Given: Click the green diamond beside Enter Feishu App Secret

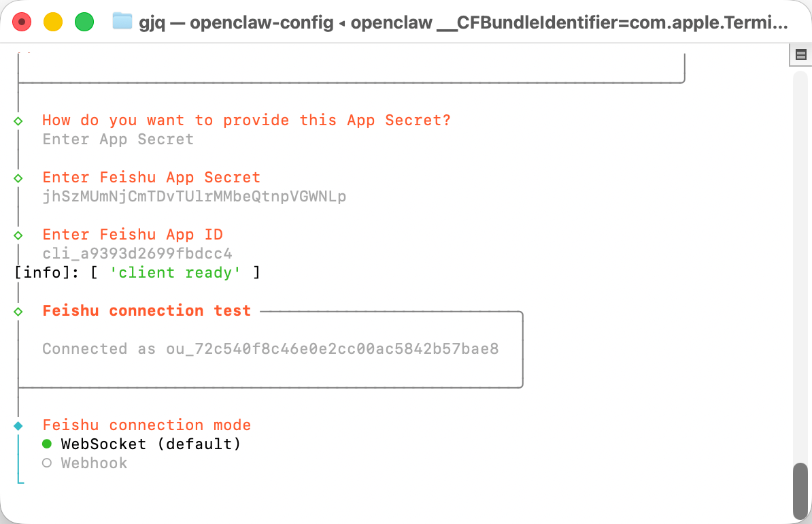Looking at the screenshot, I should tap(18, 178).
